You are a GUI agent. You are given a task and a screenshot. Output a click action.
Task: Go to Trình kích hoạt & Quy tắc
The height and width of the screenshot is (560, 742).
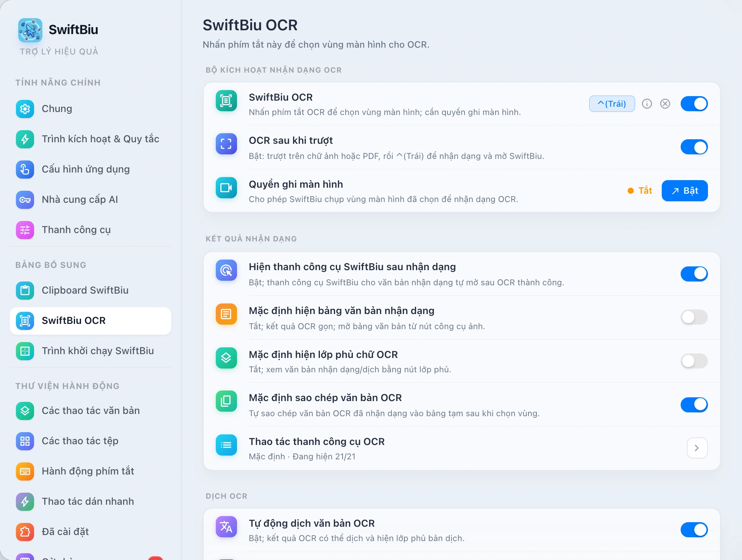point(90,139)
